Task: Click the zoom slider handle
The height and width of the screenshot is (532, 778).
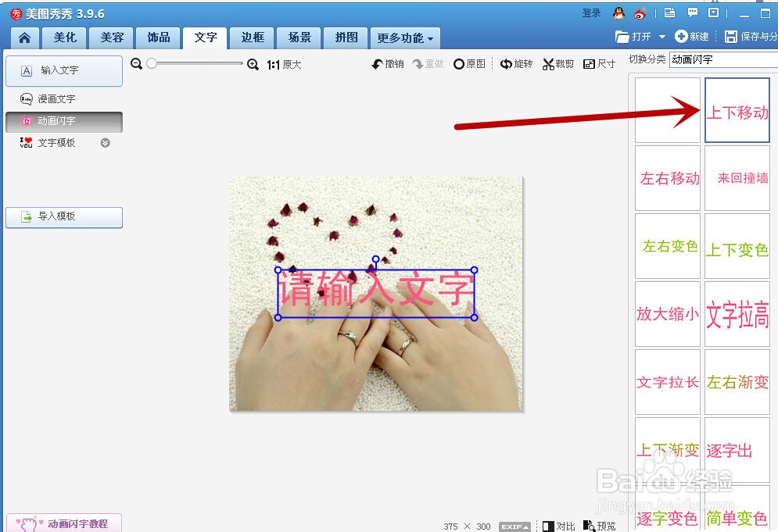Action: point(152,63)
